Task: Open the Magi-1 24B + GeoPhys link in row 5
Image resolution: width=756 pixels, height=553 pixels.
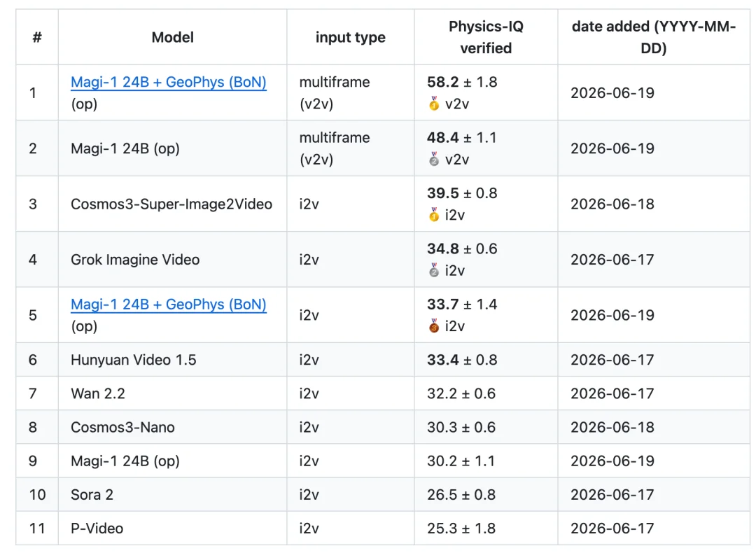Action: pyautogui.click(x=168, y=304)
